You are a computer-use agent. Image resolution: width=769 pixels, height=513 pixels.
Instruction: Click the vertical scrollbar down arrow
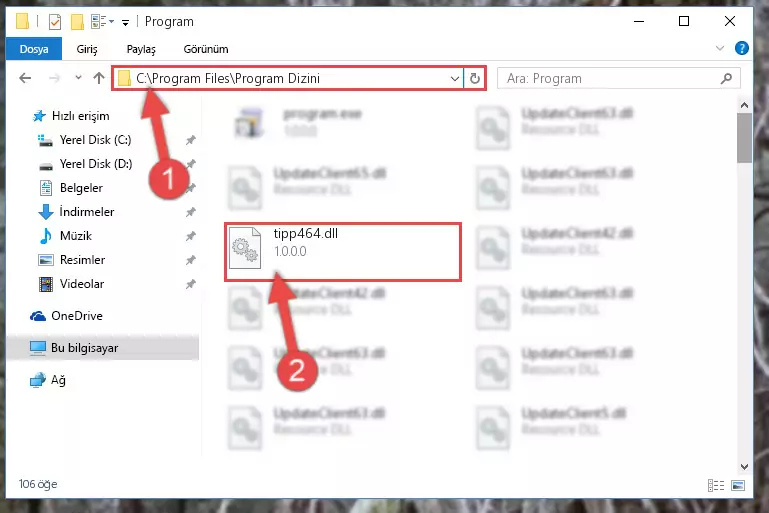pos(744,466)
